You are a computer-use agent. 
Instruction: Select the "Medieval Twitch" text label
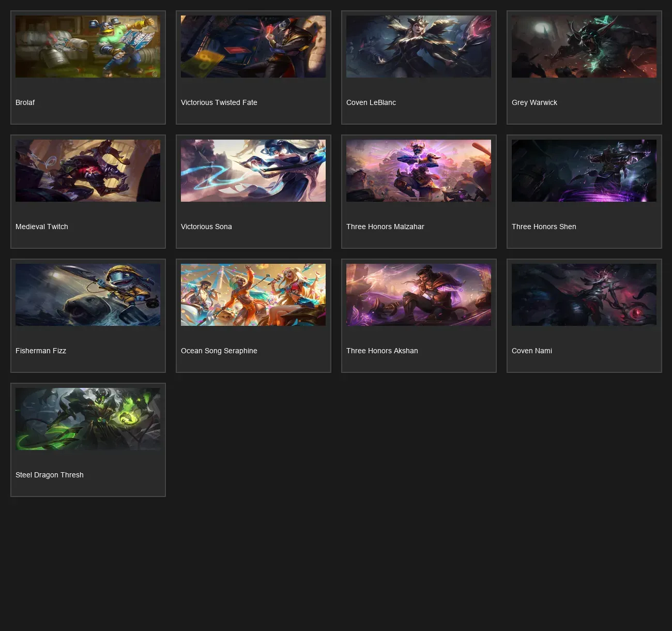click(42, 227)
